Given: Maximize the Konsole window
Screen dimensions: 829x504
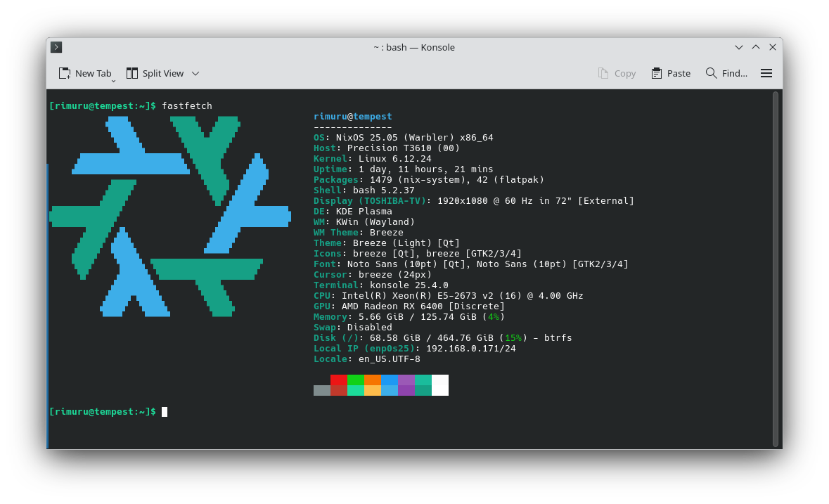Looking at the screenshot, I should 756,47.
